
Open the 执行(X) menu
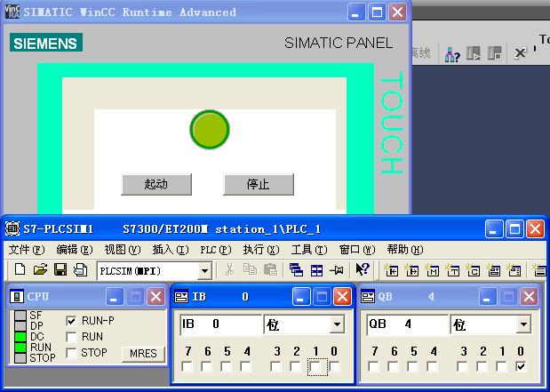(x=261, y=250)
